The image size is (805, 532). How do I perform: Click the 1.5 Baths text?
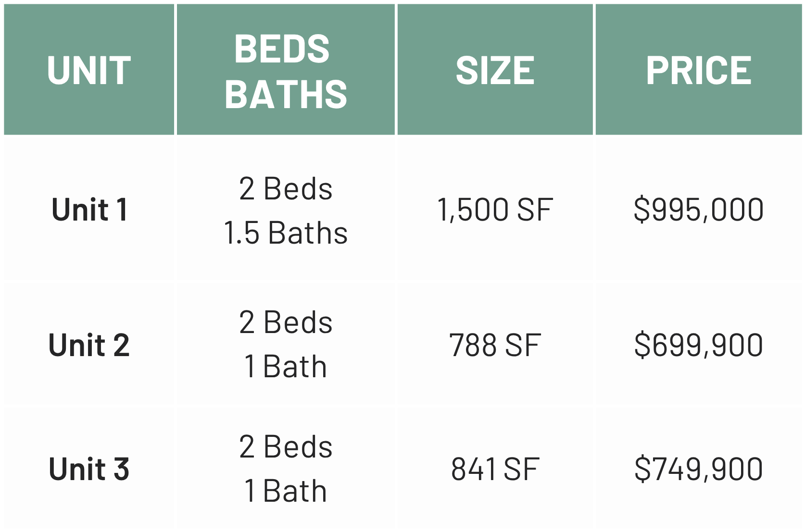pyautogui.click(x=286, y=233)
